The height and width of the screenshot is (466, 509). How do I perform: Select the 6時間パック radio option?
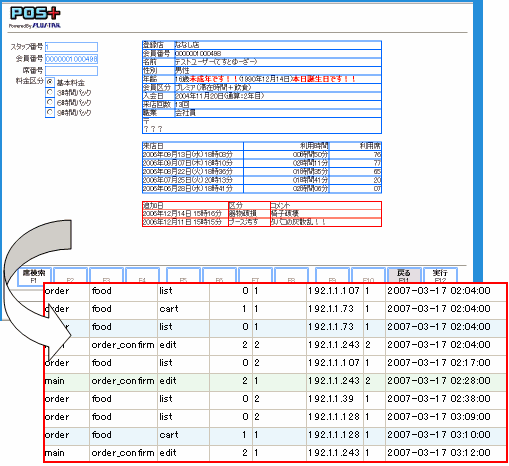pyautogui.click(x=50, y=102)
